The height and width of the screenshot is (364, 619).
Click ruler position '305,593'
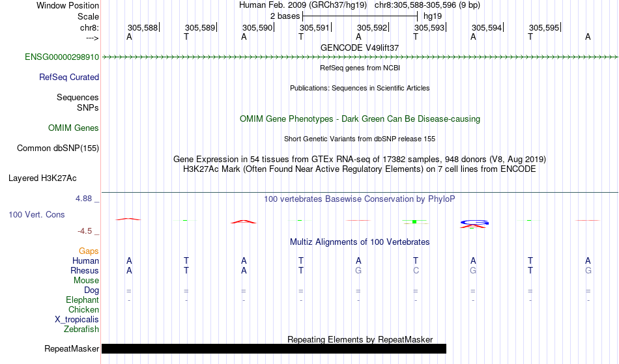429,27
